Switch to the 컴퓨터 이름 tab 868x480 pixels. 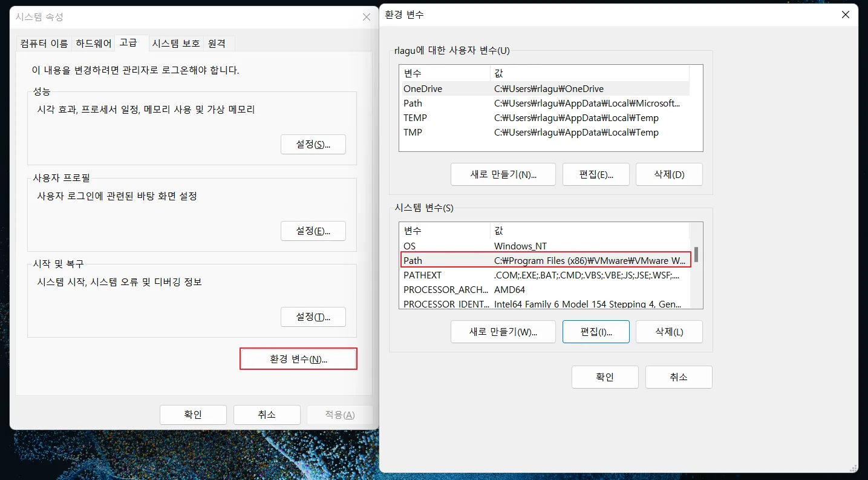[x=44, y=44]
